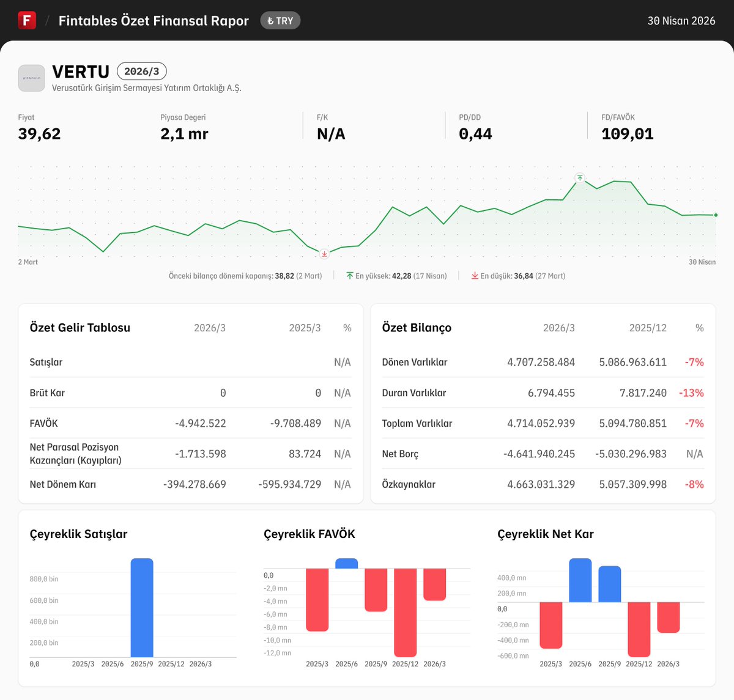The image size is (734, 700).
Task: Click Duran Varlıklar -13% change
Action: coord(691,392)
